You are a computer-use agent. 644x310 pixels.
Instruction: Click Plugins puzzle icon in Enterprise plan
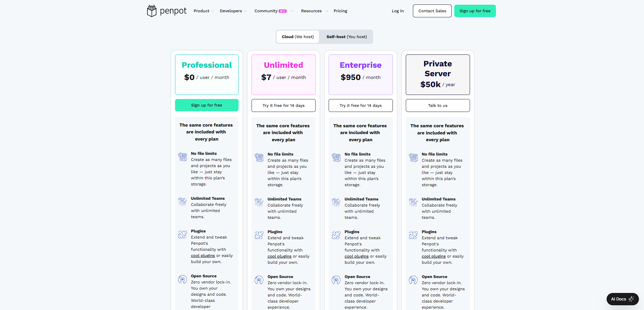pyautogui.click(x=336, y=235)
